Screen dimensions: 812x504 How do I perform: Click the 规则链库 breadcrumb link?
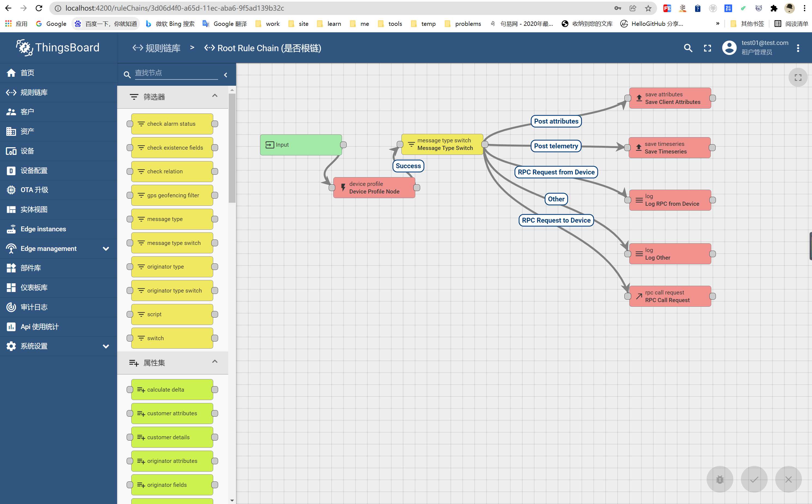(157, 48)
